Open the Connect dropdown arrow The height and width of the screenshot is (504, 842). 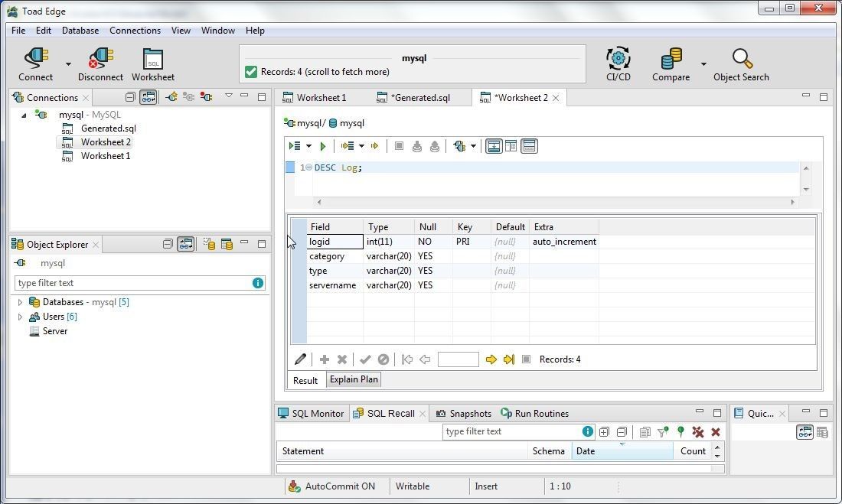click(x=68, y=64)
